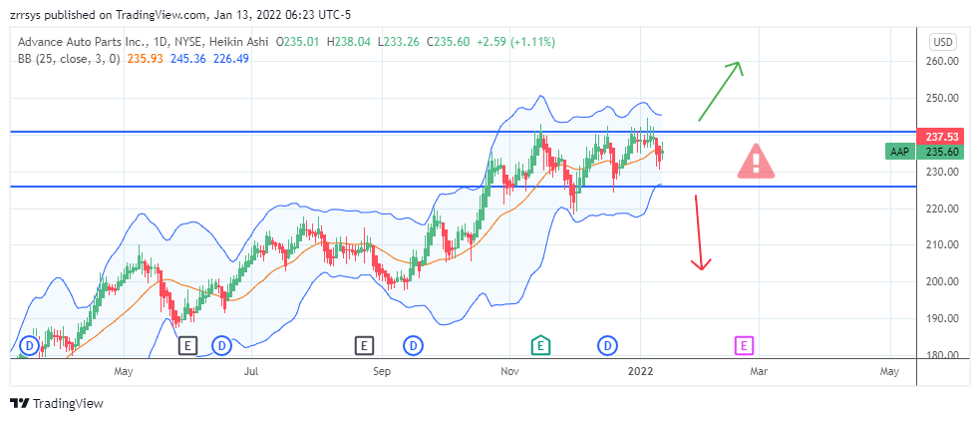
Task: Click the Nov label on time axis
Action: 509,371
